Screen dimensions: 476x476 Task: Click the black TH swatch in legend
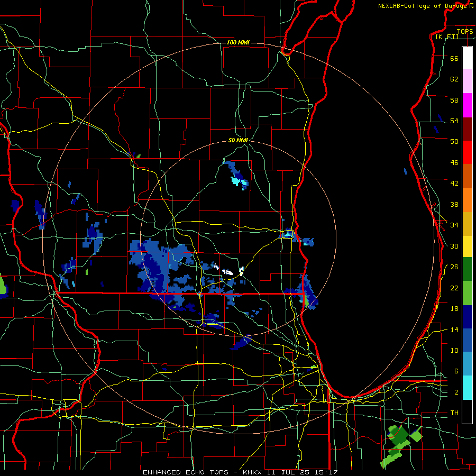tap(467, 411)
